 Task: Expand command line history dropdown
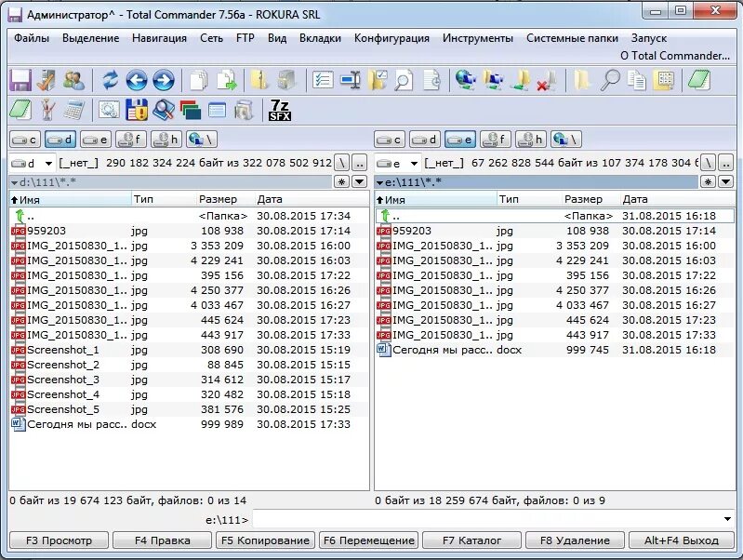click(727, 519)
